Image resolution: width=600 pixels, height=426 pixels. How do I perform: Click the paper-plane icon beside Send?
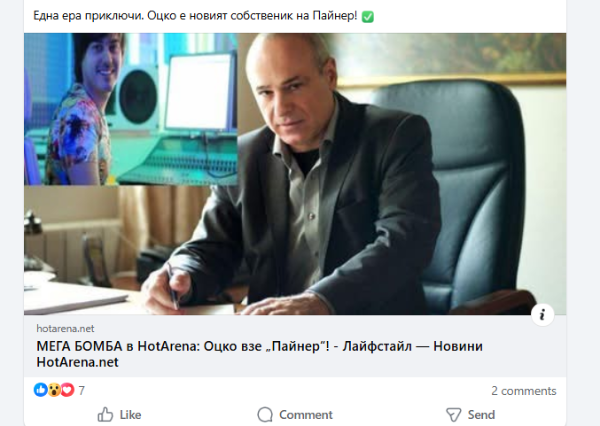pyautogui.click(x=453, y=415)
